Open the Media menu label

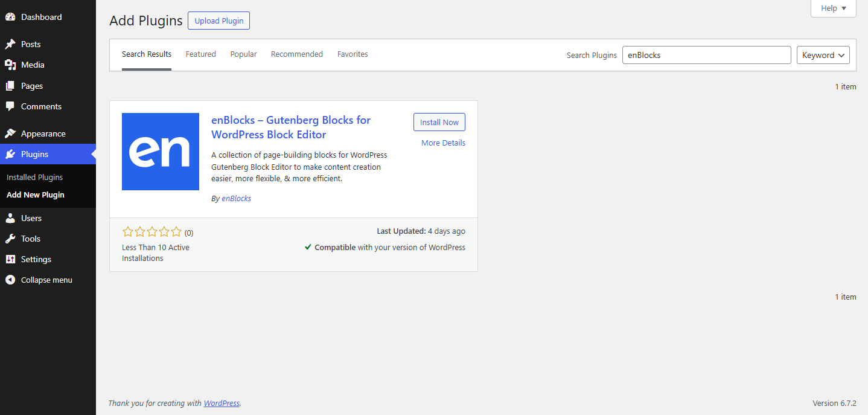point(33,65)
